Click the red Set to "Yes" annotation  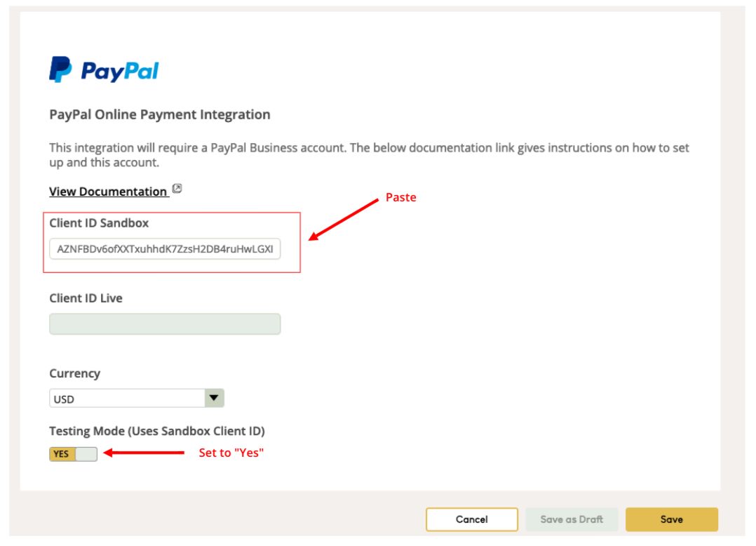[231, 453]
